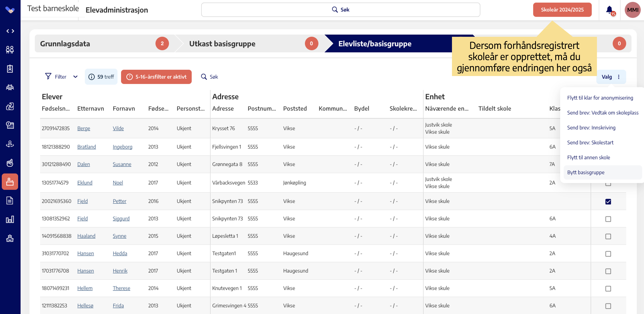Click the Bydel column header
The height and width of the screenshot is (314, 644).
click(x=361, y=109)
